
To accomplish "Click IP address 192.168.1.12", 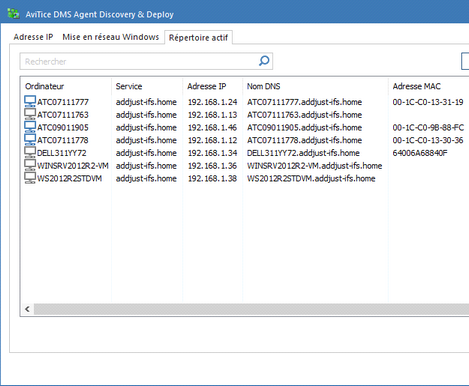I will (x=212, y=140).
